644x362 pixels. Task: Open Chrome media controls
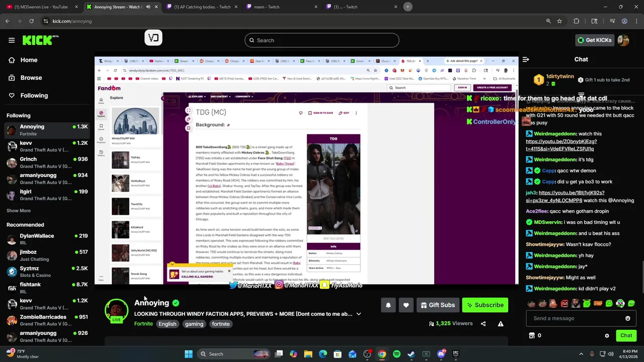tap(612, 21)
